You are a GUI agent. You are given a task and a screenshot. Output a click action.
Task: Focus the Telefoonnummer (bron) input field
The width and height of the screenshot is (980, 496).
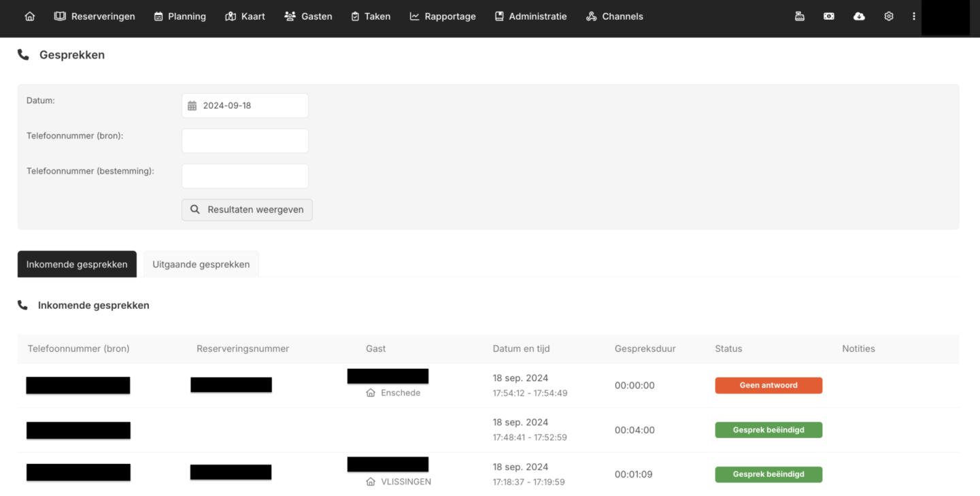tap(245, 141)
